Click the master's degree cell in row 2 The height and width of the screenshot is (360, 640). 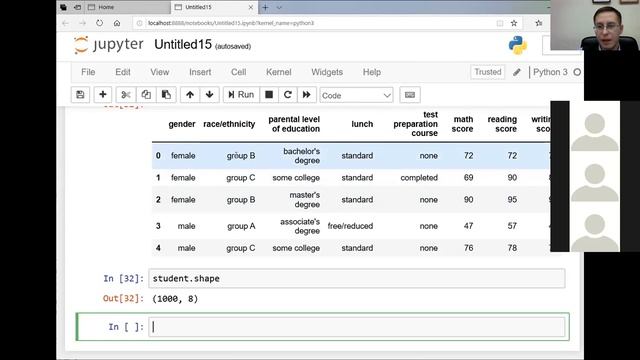pyautogui.click(x=304, y=200)
